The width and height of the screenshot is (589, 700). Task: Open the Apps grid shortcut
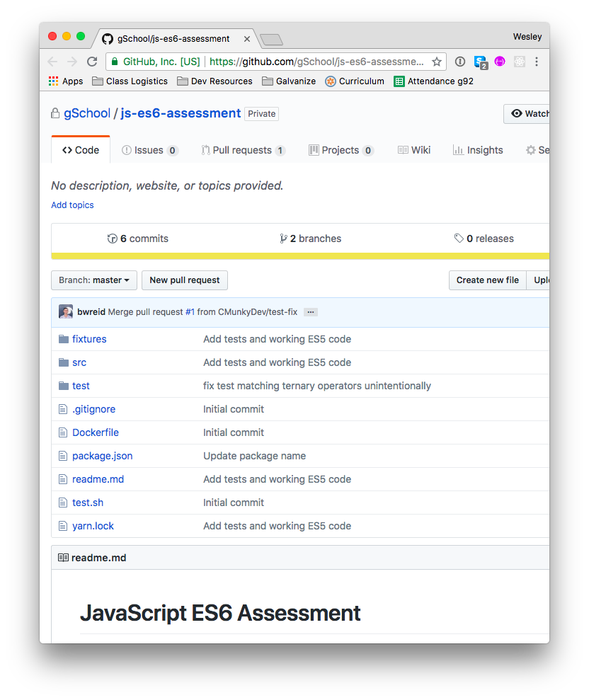click(66, 81)
